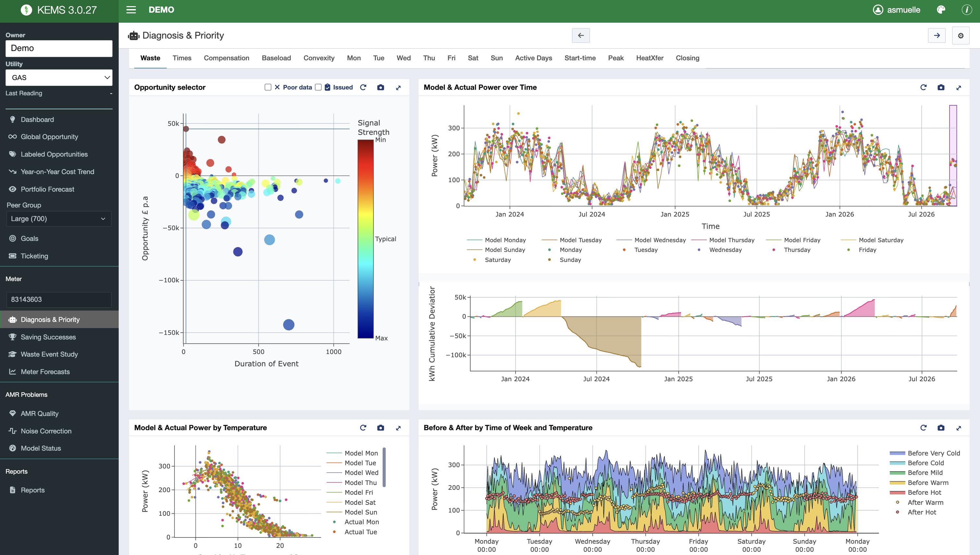Enable the Issued checkbox
The width and height of the screenshot is (980, 555).
click(x=318, y=87)
